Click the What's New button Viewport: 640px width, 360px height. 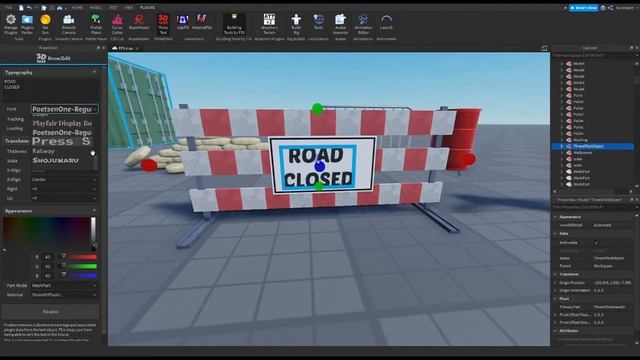584,8
